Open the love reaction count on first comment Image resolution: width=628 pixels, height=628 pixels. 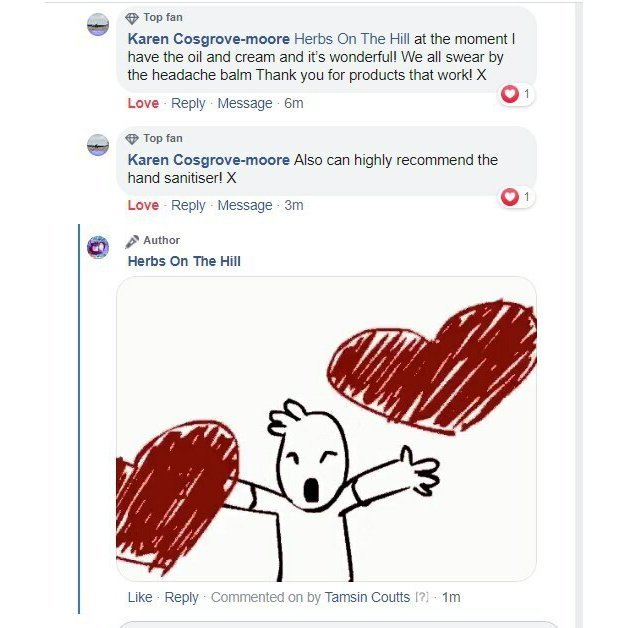point(516,94)
